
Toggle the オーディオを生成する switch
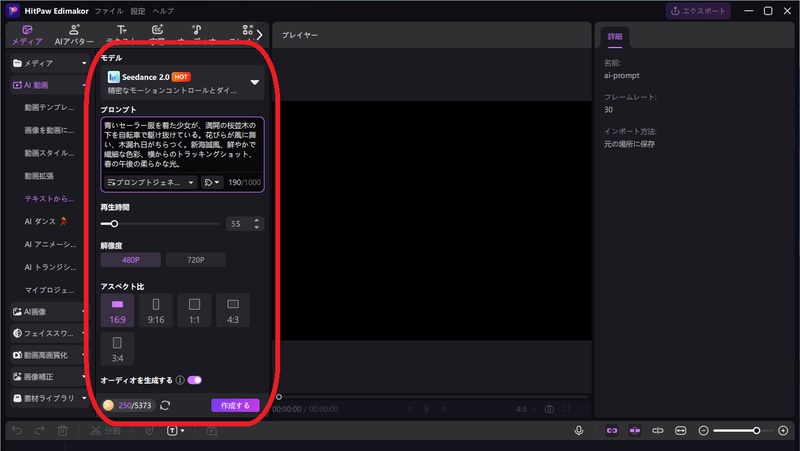tap(194, 380)
